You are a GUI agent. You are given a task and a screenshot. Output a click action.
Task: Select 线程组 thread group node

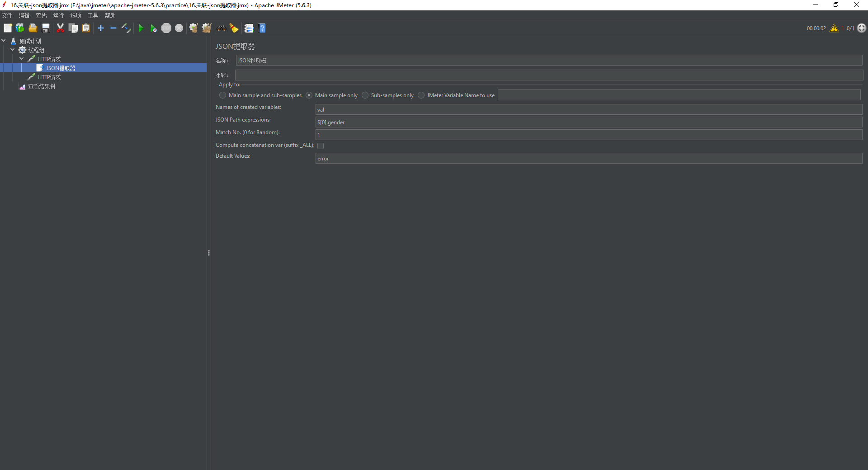point(36,50)
